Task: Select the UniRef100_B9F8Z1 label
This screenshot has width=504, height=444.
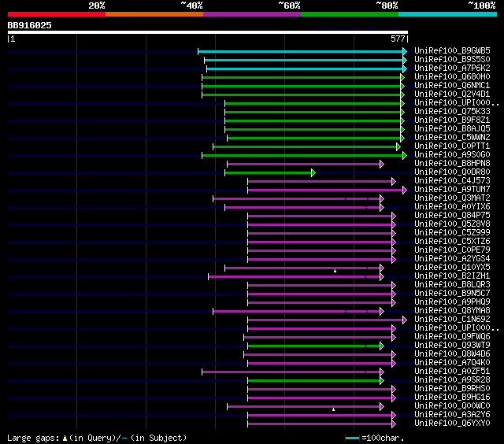Action: pos(452,120)
